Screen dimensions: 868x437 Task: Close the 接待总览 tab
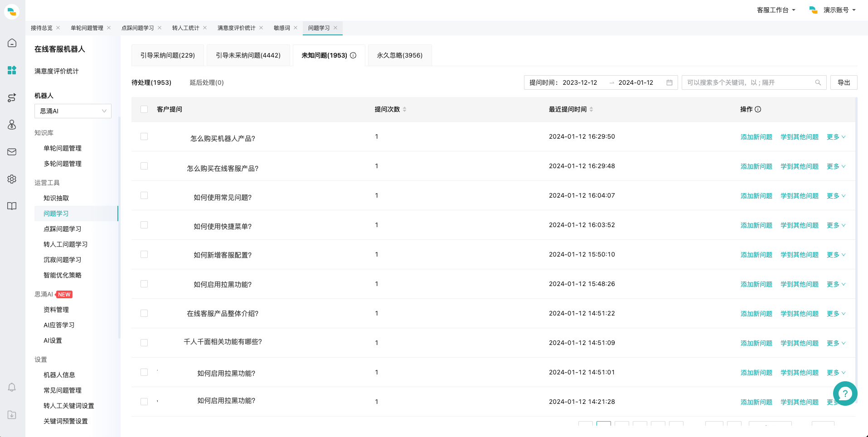[58, 28]
